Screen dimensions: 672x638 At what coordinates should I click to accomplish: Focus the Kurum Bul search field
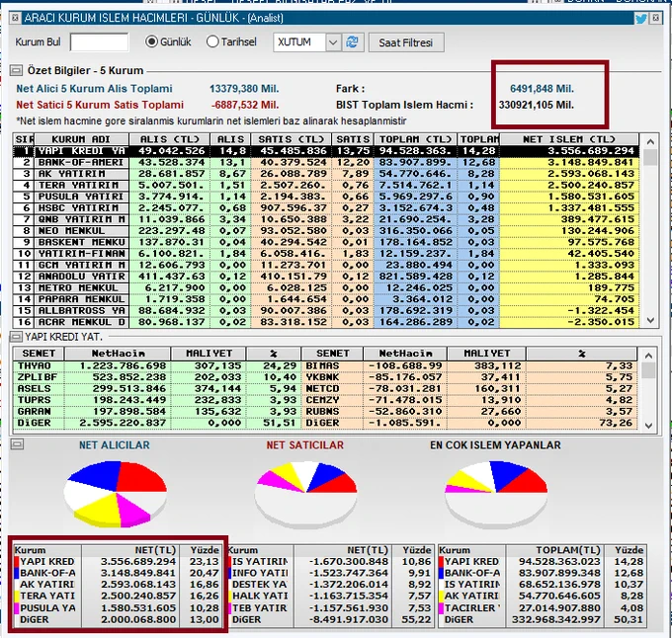pyautogui.click(x=99, y=41)
